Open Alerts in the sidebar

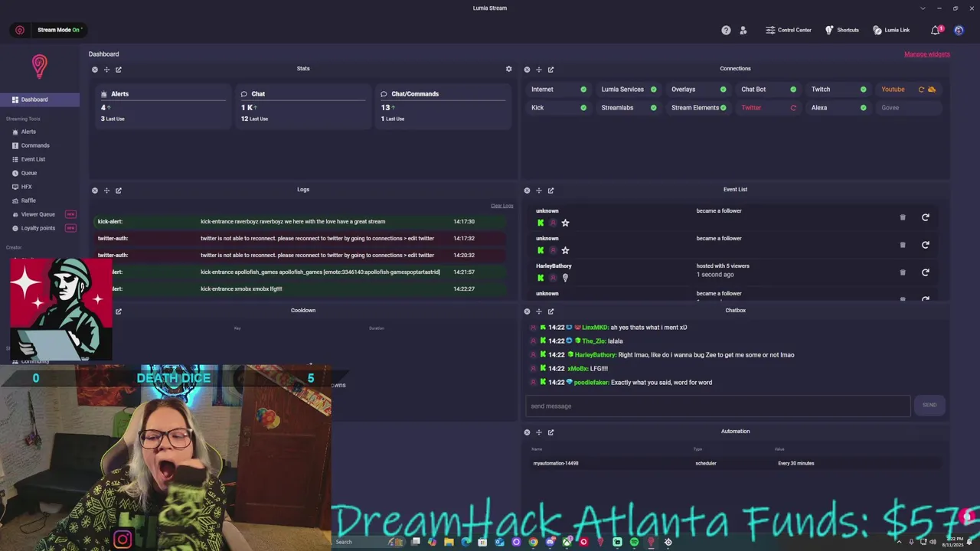(x=28, y=132)
